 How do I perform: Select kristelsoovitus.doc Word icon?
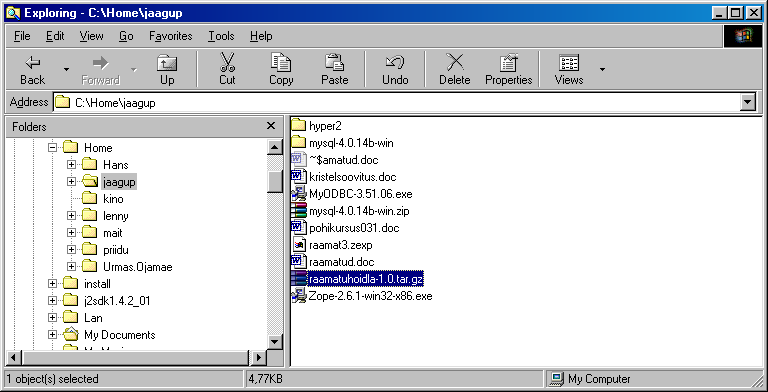coord(298,176)
